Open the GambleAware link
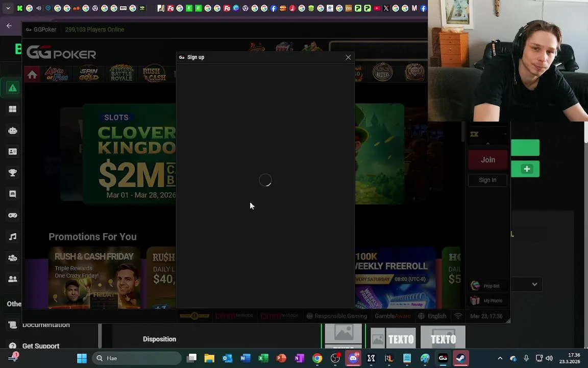 pos(393,316)
